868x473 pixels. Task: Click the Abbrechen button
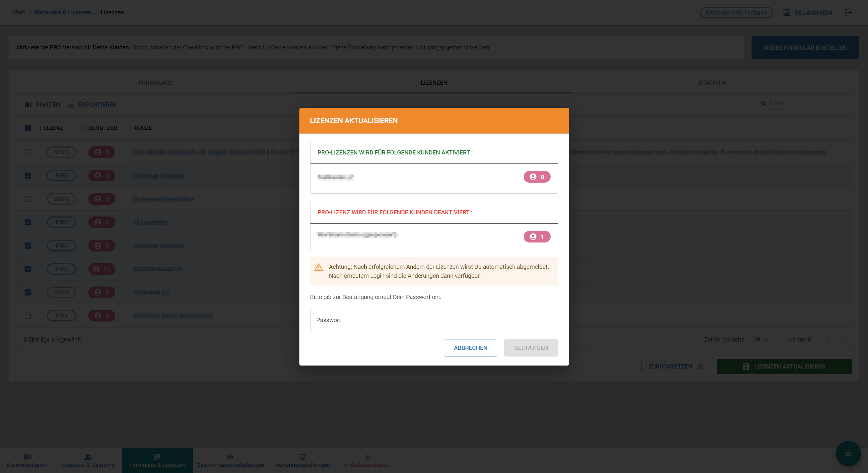click(470, 348)
